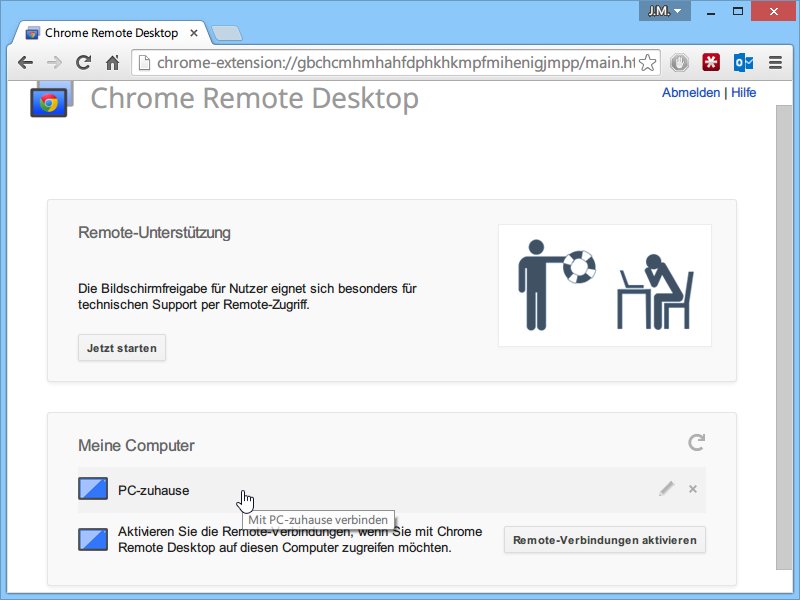This screenshot has height=600, width=800.
Task: Select the Chrome Remote Desktop tab
Action: [111, 33]
